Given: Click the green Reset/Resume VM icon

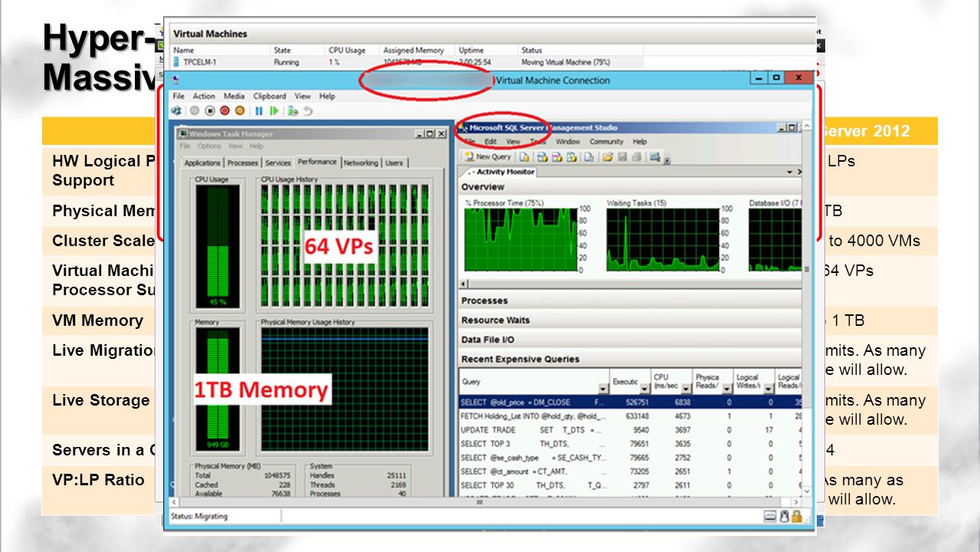Looking at the screenshot, I should [274, 110].
